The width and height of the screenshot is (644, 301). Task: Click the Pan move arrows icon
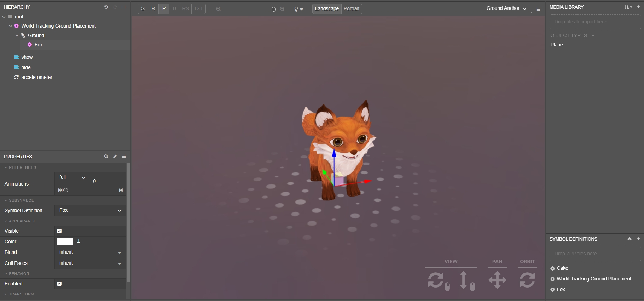pyautogui.click(x=497, y=280)
